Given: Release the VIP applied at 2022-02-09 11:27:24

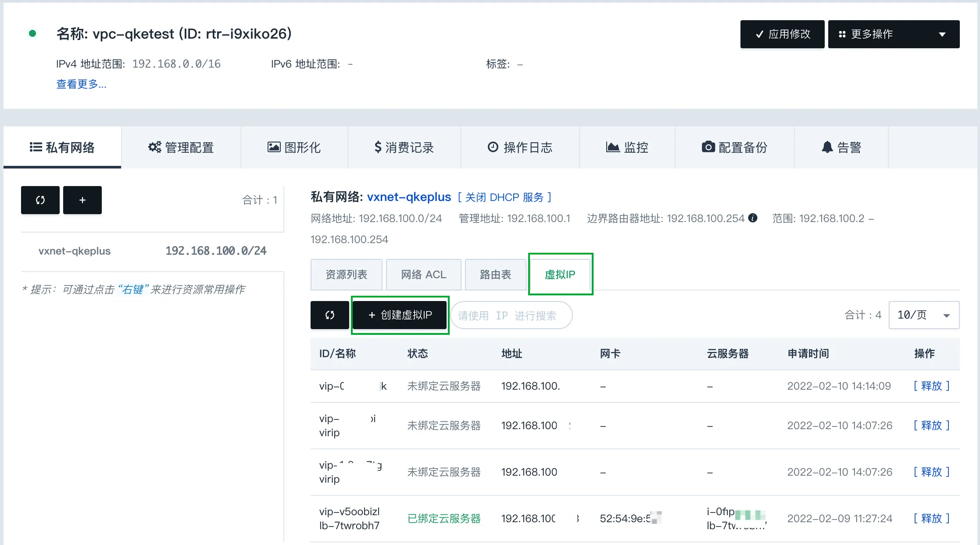Looking at the screenshot, I should (x=932, y=519).
